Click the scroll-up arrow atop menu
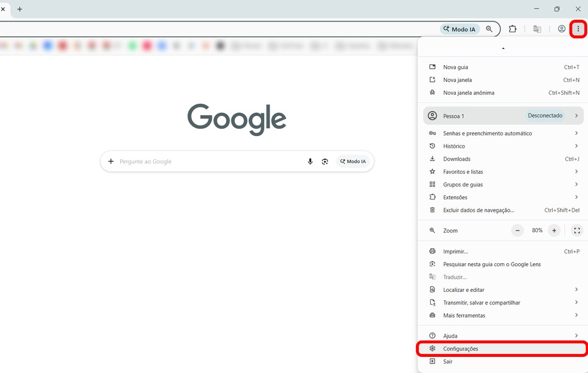Viewport: 588px width, 373px height. coord(503,48)
